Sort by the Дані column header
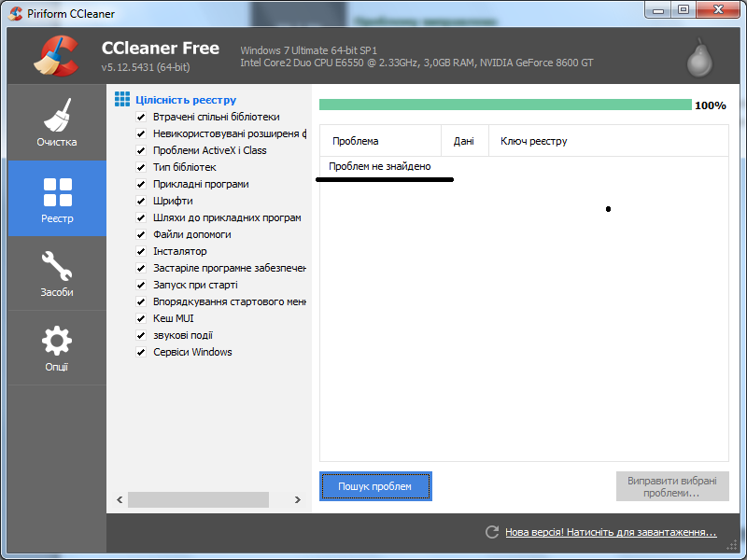Screen dimensions: 747x560 click(x=465, y=141)
